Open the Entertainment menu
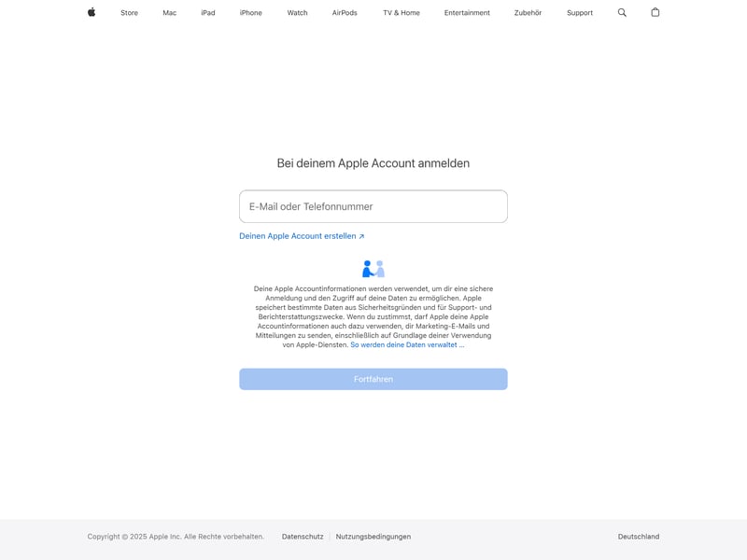747x560 pixels. point(467,13)
